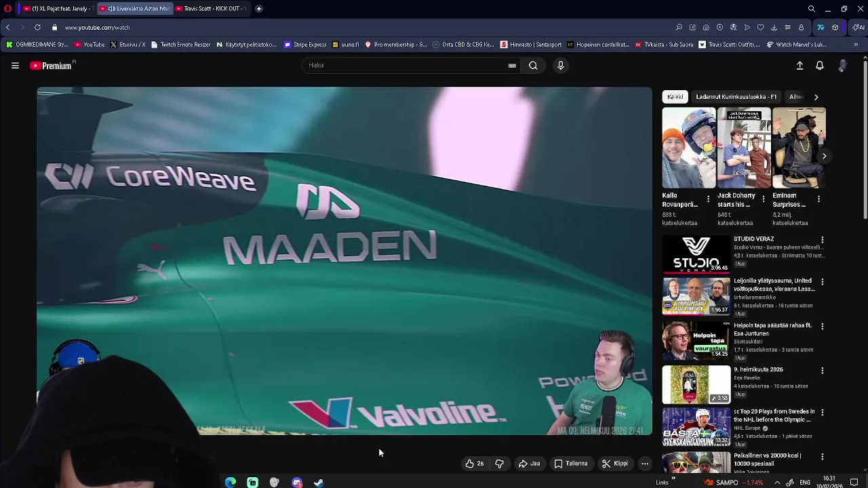Image resolution: width=868 pixels, height=488 pixels.
Task: Start voice search with the microphone icon
Action: point(560,66)
